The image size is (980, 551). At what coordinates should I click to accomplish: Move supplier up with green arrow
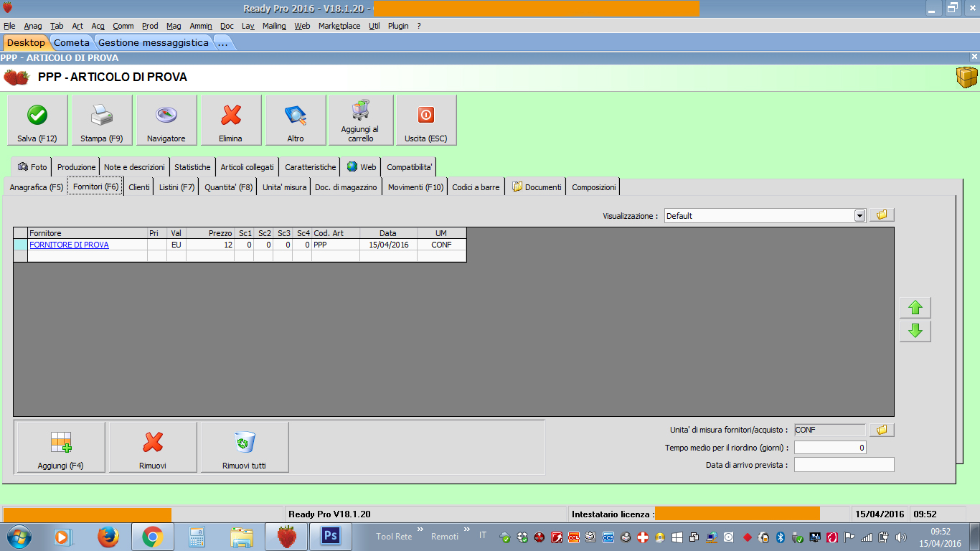(x=915, y=307)
